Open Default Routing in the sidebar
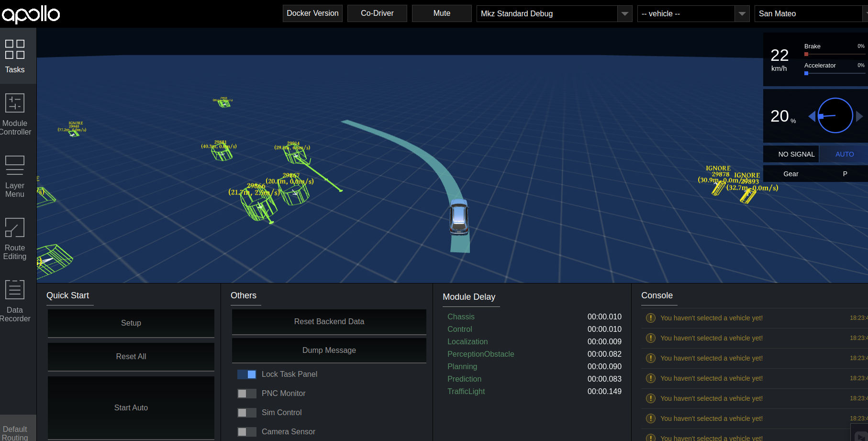Viewport: 868px width, 441px height. (15, 432)
